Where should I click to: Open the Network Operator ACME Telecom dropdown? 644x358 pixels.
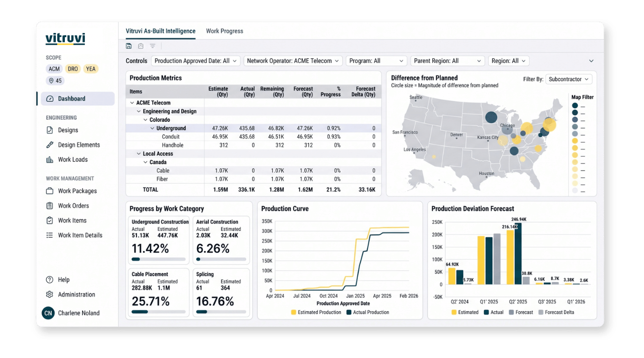tap(293, 61)
